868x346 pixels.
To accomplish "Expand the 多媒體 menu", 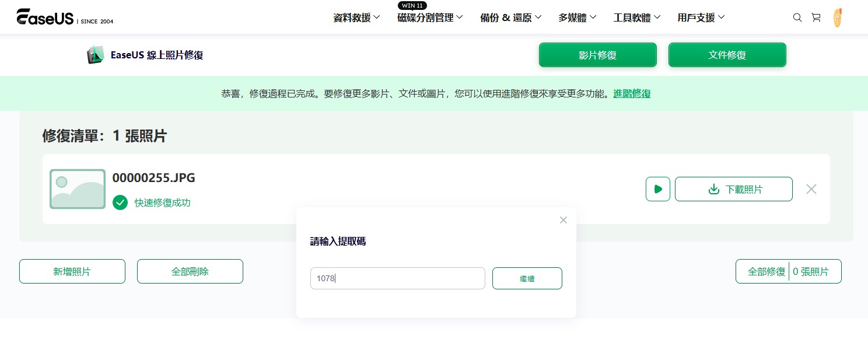I will (x=577, y=18).
